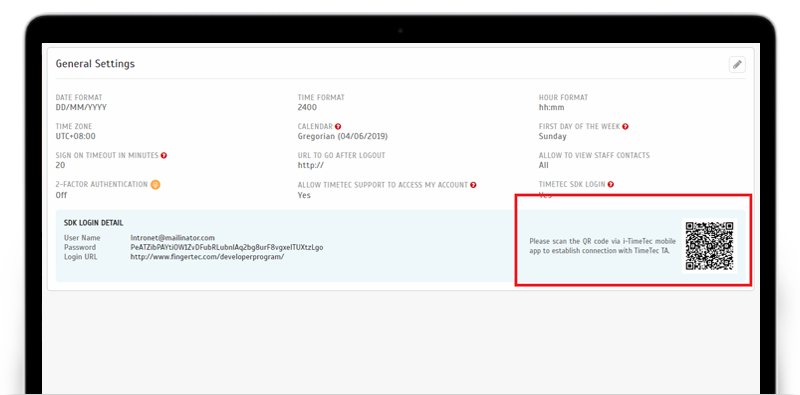This screenshot has width=800, height=395.
Task: Click the URL after logout value http://
Action: pos(311,165)
